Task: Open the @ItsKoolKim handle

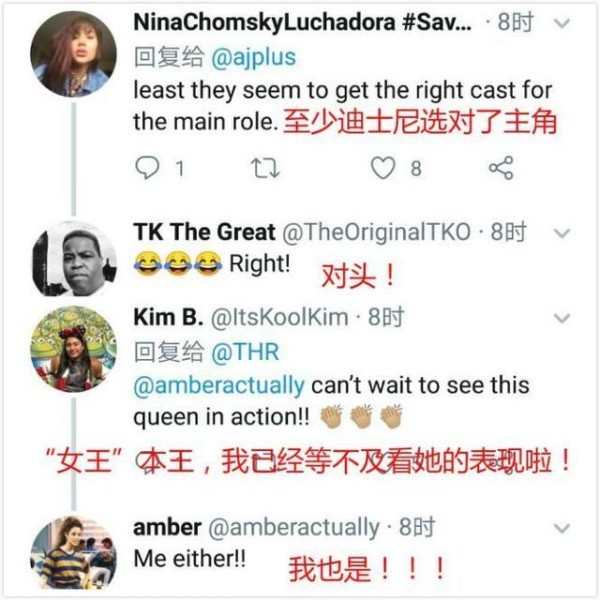Action: 280,318
